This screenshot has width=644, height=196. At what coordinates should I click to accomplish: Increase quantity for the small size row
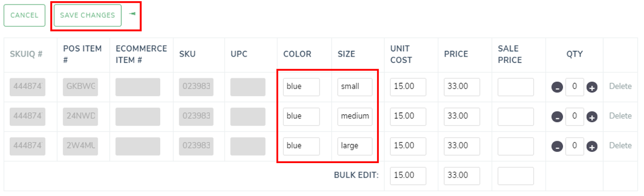[x=592, y=87]
